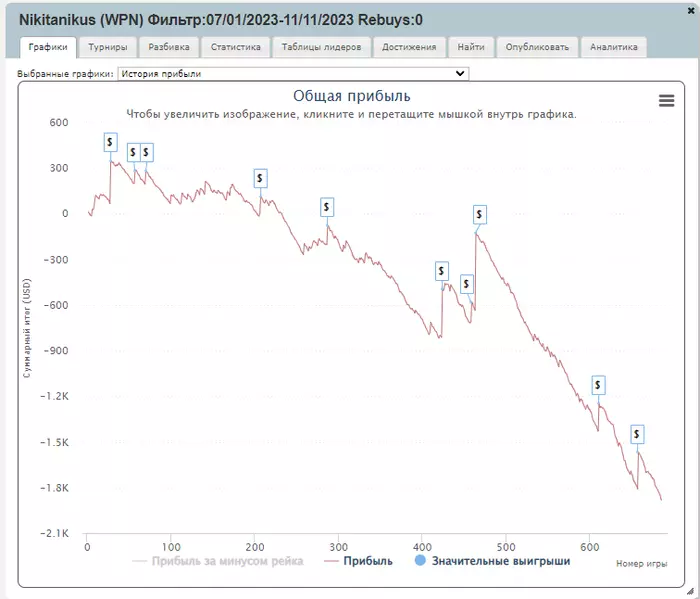This screenshot has height=599, width=700.
Task: Click the $ win marker near game 455
Action: tap(467, 284)
